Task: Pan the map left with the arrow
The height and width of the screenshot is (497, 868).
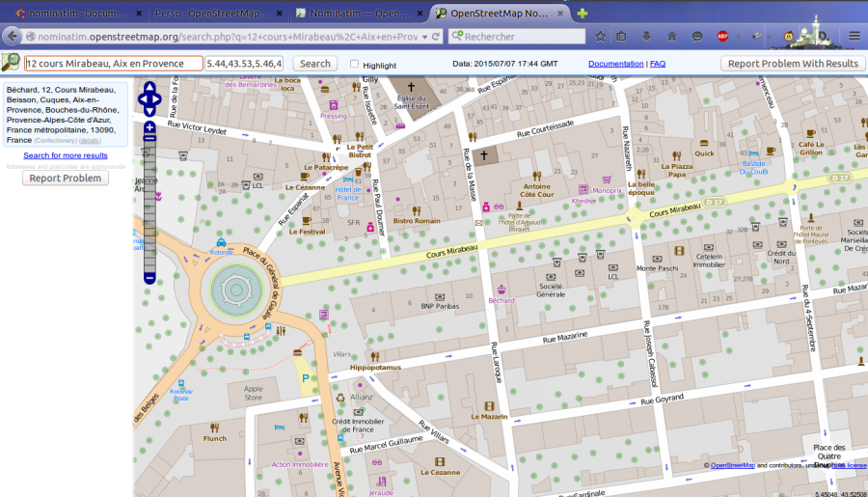Action: (143, 99)
